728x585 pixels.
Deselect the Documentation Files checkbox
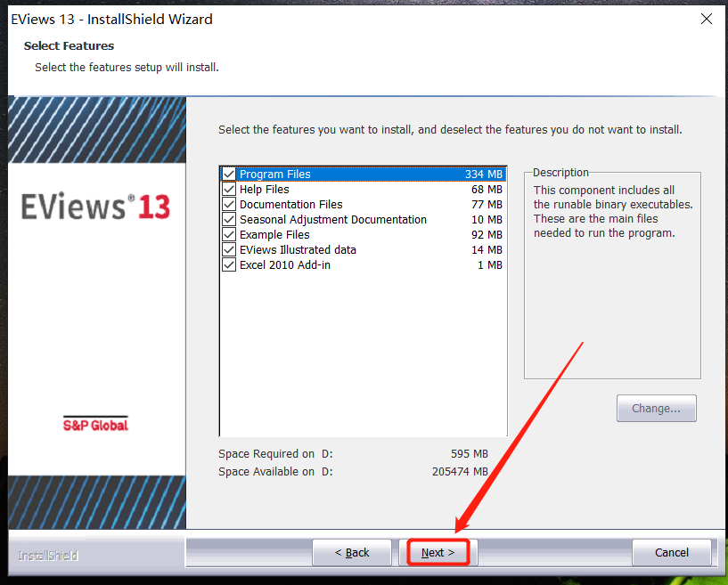(229, 204)
